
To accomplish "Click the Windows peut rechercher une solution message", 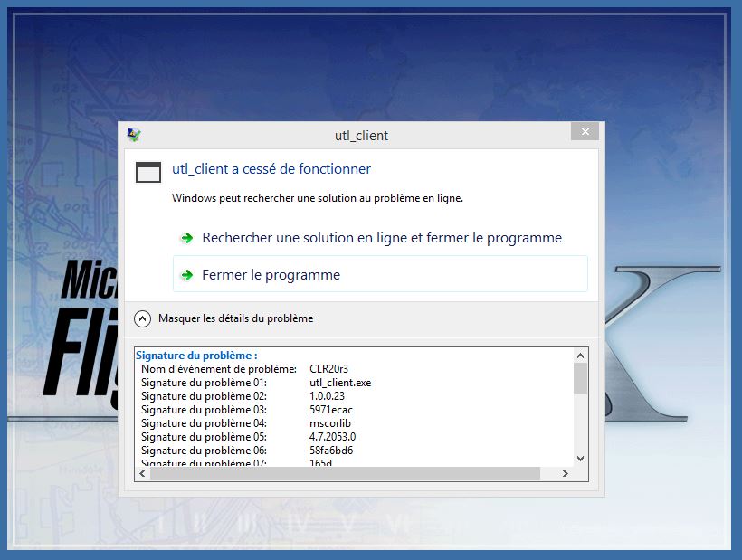I will pyautogui.click(x=318, y=198).
